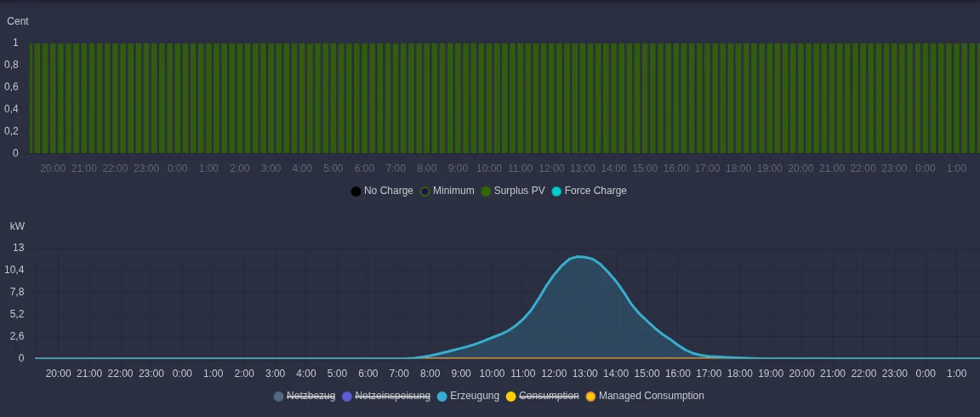The image size is (980, 417).
Task: Toggle the Force Charge legend entry
Action: coord(589,191)
